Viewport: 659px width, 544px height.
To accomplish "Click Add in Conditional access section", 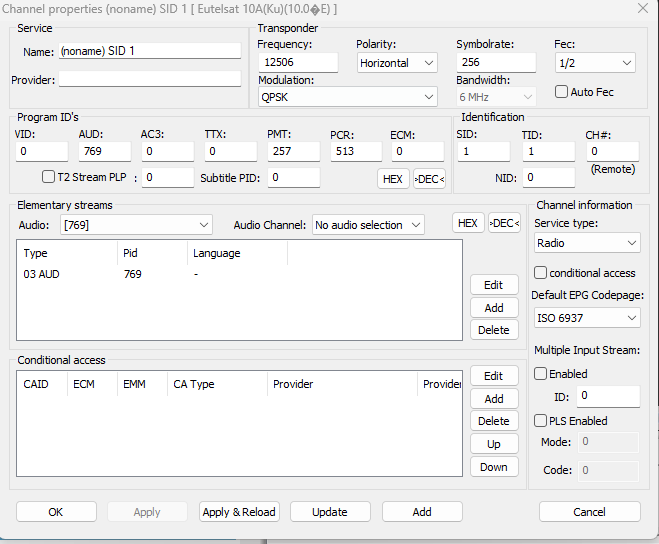I will pyautogui.click(x=494, y=399).
